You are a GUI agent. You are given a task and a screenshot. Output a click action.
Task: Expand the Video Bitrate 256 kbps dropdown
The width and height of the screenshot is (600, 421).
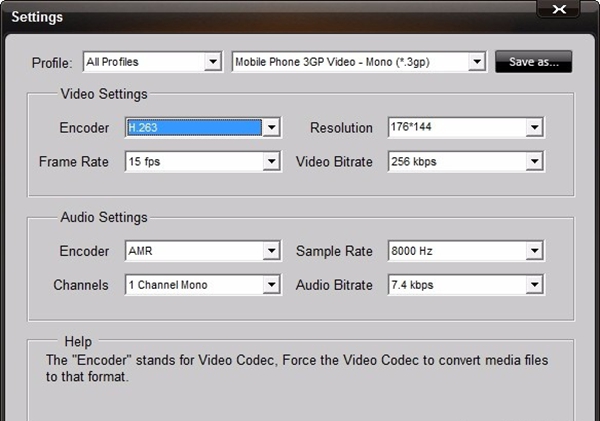[x=534, y=161]
